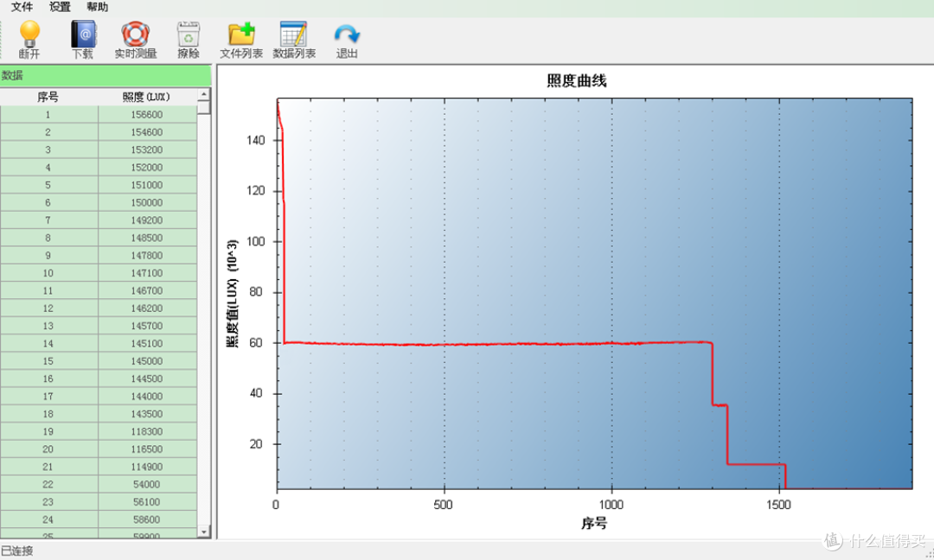
Task: Select the cell with value 114900
Action: pos(147,467)
